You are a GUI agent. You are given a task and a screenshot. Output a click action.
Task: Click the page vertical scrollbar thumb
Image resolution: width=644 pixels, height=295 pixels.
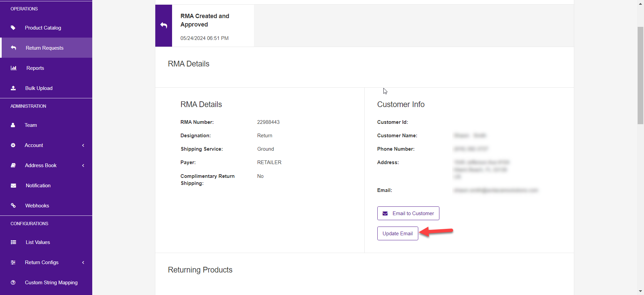point(640,76)
